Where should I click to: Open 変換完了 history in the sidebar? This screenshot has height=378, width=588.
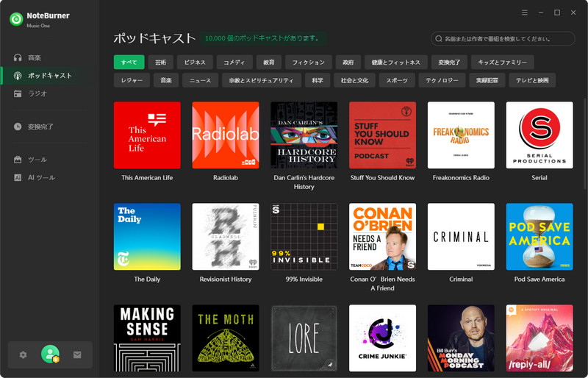pyautogui.click(x=40, y=126)
